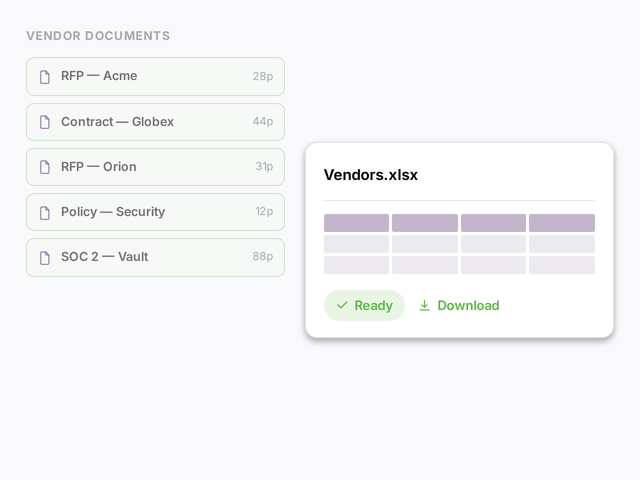Click the file icon beside RFP — Acme
Viewport: 640px width, 480px height.
coord(45,76)
